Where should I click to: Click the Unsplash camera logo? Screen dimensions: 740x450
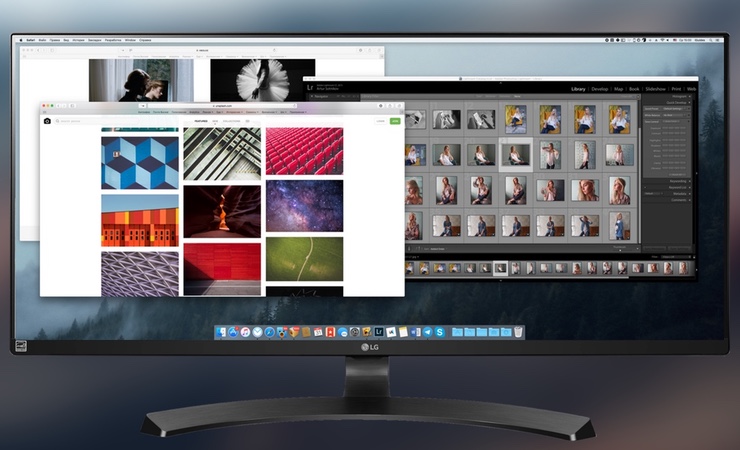point(47,121)
